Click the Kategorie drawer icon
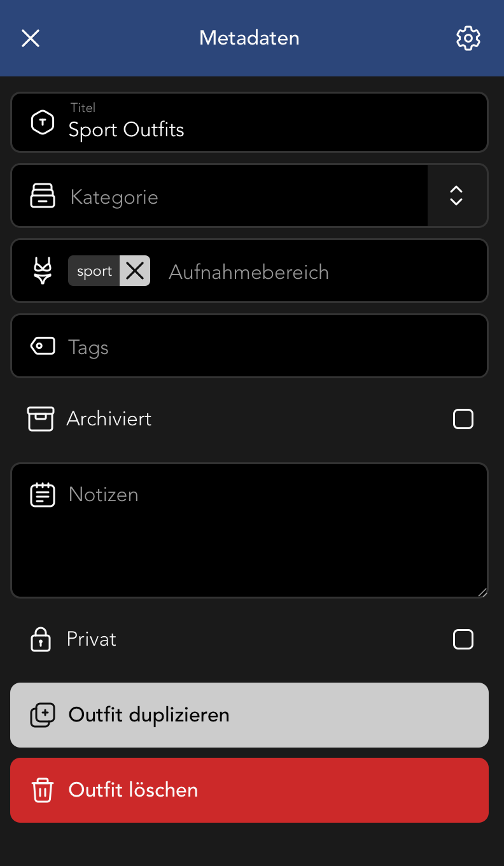The width and height of the screenshot is (504, 866). [x=43, y=195]
